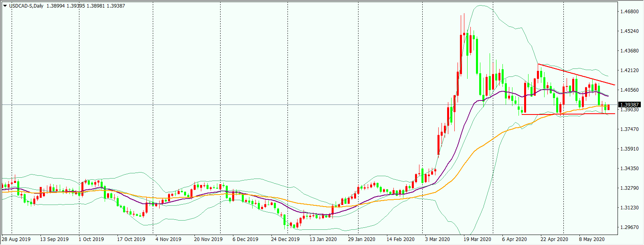The height and width of the screenshot is (245, 644).
Task: Click the 1.40560 price axis label
Action: click(629, 90)
